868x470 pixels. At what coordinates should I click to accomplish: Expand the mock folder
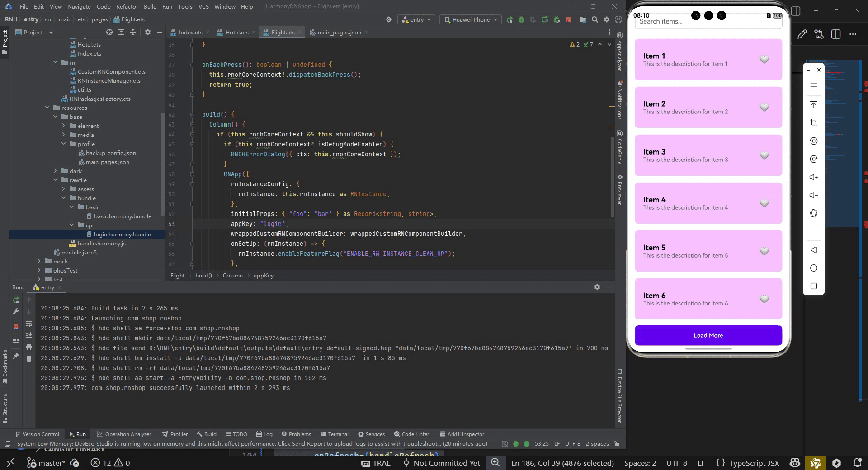pos(39,261)
